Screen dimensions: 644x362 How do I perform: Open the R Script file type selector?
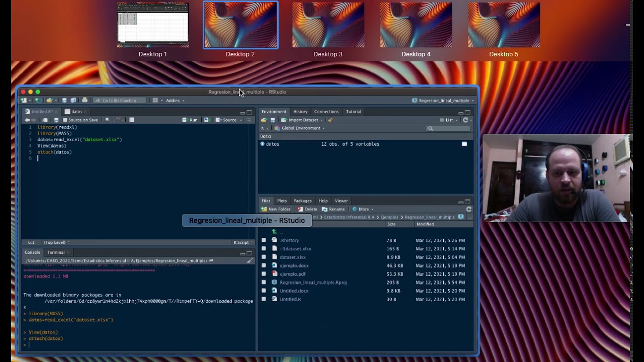click(x=242, y=242)
